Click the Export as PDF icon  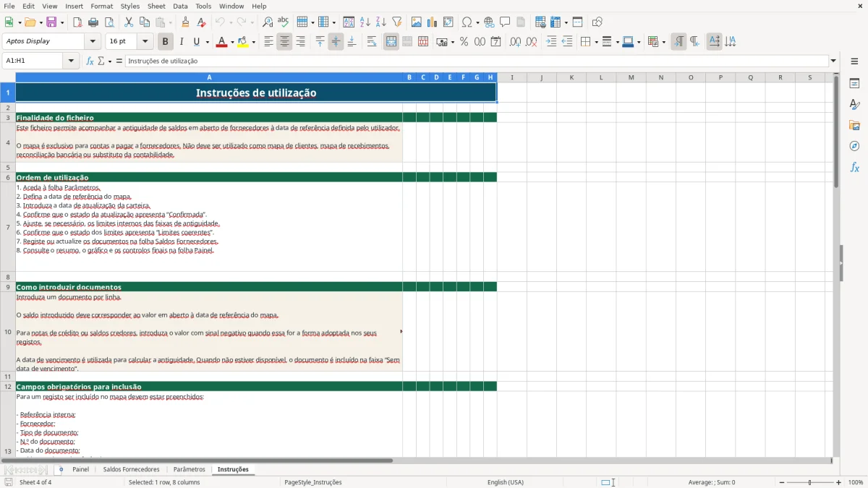click(x=77, y=22)
